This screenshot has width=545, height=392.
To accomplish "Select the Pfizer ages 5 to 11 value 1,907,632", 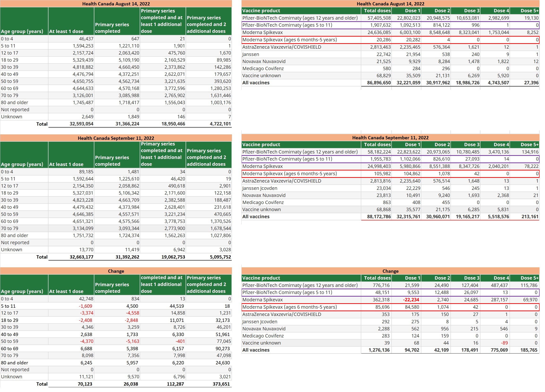I will tap(376, 25).
